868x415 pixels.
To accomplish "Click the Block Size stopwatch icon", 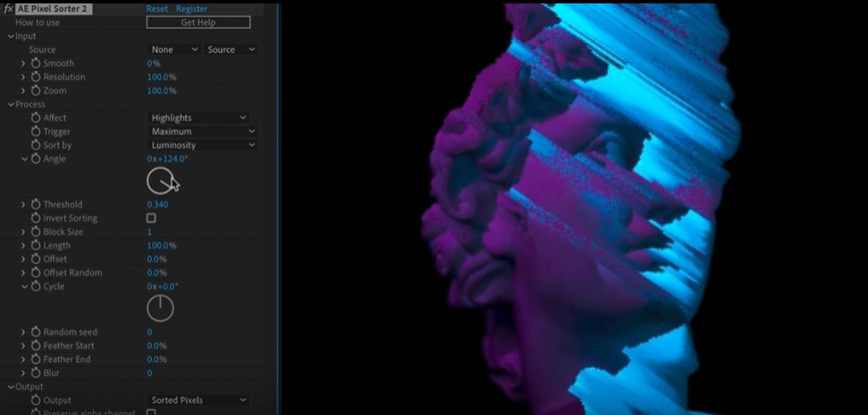I will [x=36, y=232].
